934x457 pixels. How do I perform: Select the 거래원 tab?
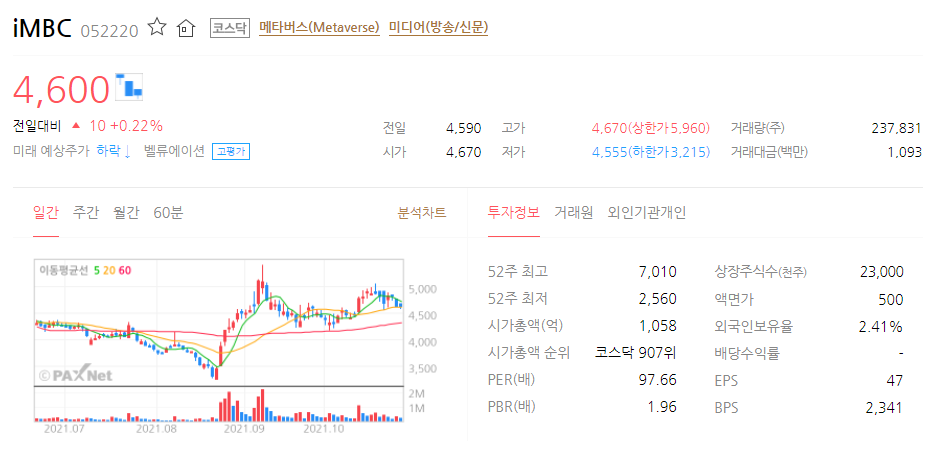coord(574,213)
